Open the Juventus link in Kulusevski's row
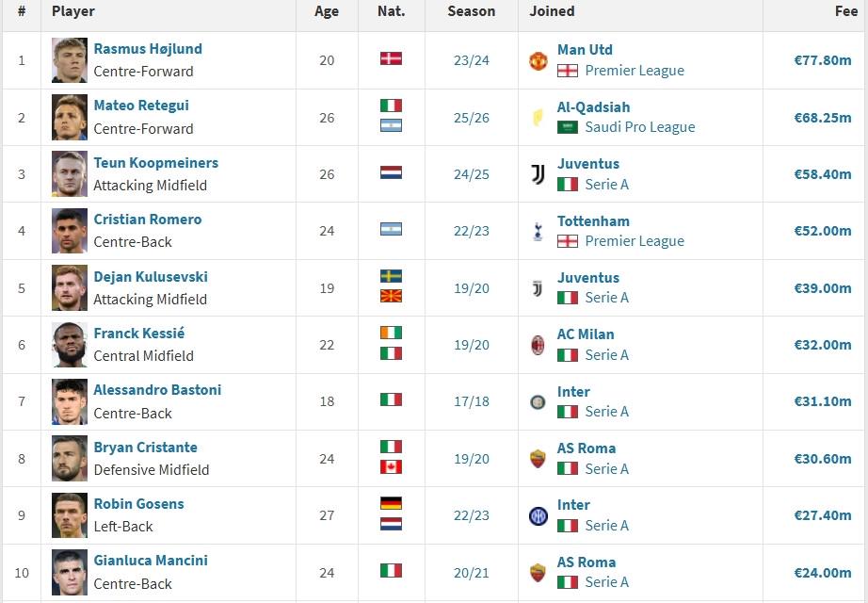868x603 pixels. (x=587, y=278)
